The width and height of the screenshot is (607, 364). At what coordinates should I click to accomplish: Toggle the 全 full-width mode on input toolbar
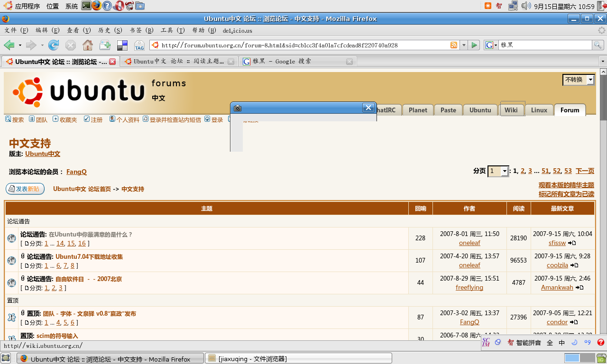point(550,342)
